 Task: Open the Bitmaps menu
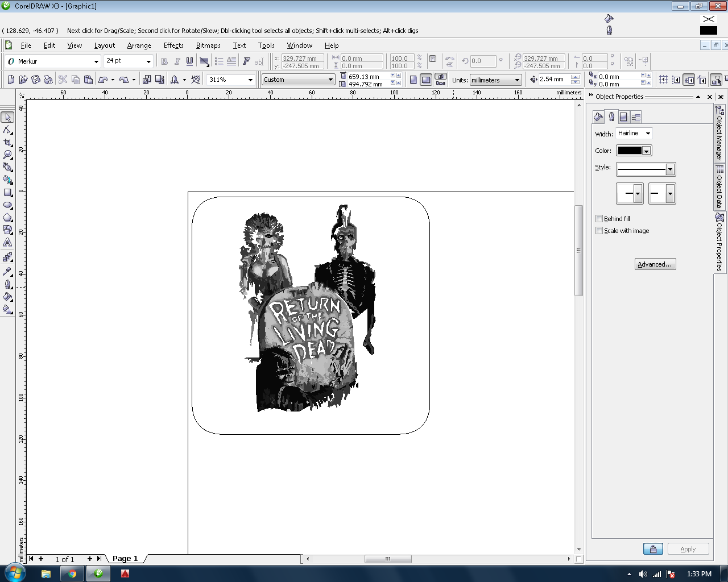[208, 45]
